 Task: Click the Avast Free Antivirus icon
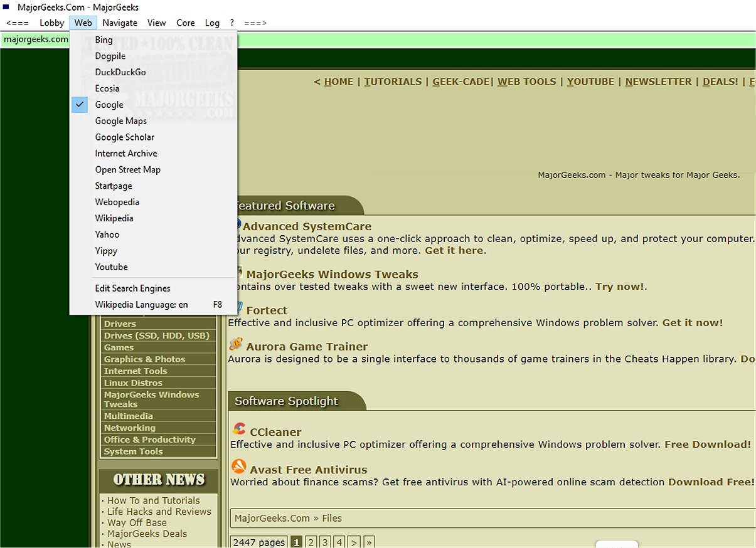point(239,466)
